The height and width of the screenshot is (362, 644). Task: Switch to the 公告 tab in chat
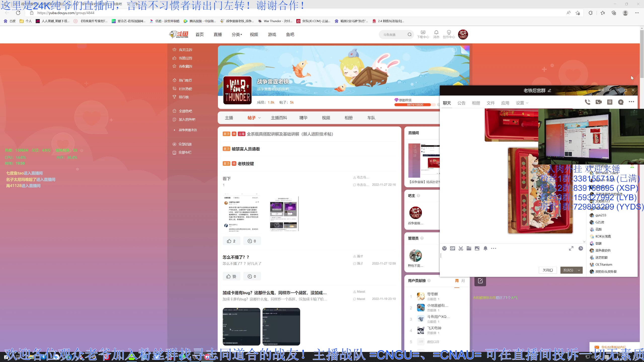461,103
